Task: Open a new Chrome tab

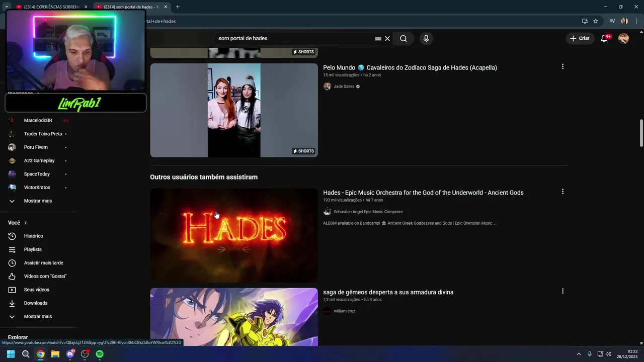Action: (178, 7)
